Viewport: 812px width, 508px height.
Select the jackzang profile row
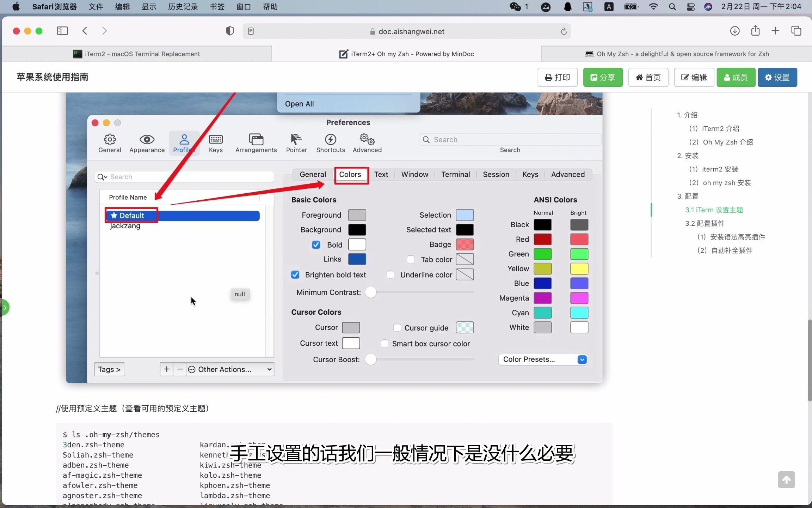click(183, 226)
